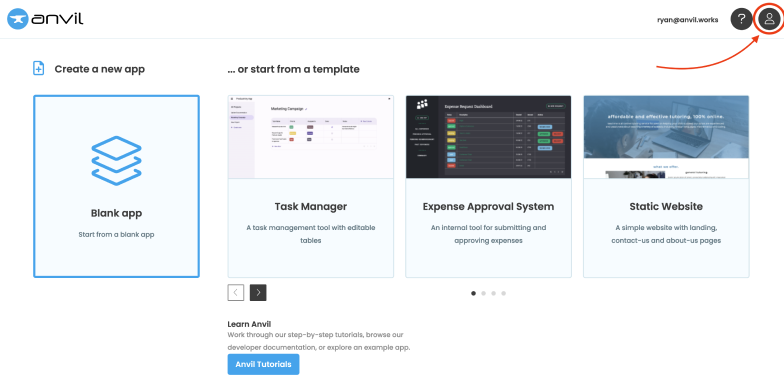
Task: Open the Expense Approval System preview image
Action: 488,137
